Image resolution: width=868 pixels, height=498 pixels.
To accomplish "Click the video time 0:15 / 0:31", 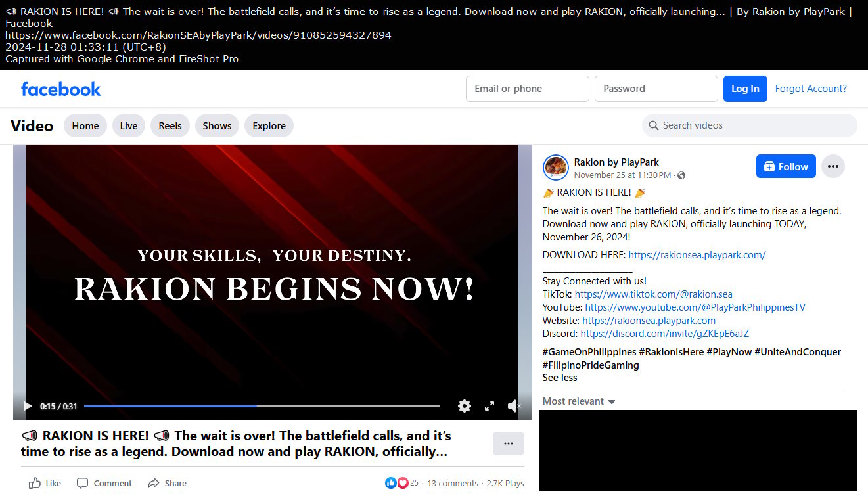I will [x=58, y=407].
